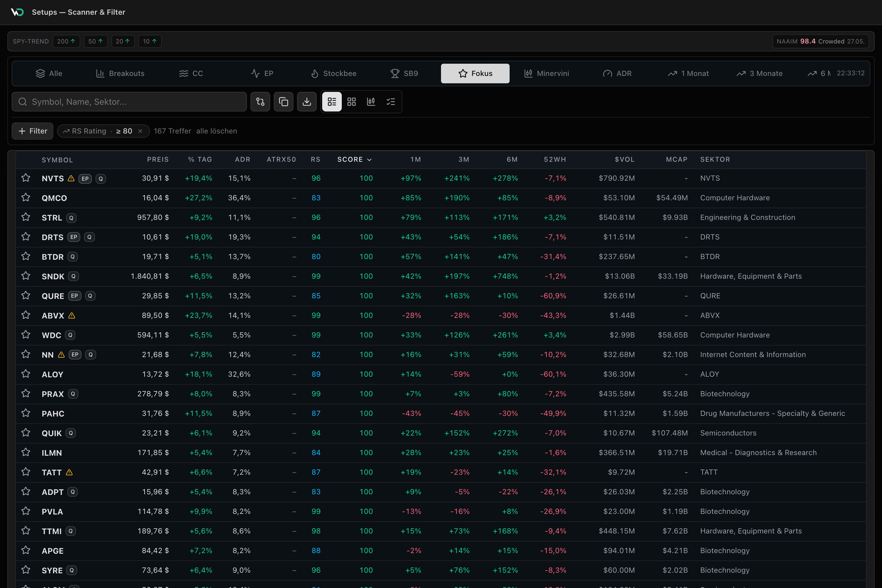Click the TATT warning triangle icon
The height and width of the screenshot is (588, 882).
pyautogui.click(x=69, y=473)
